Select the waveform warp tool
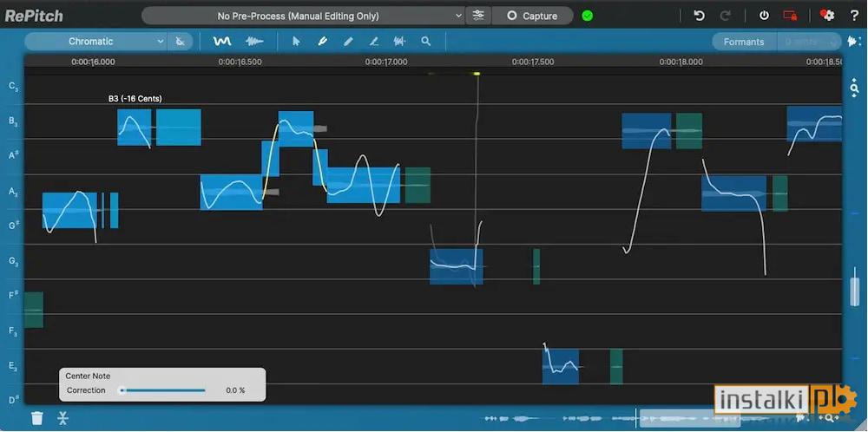 click(399, 42)
